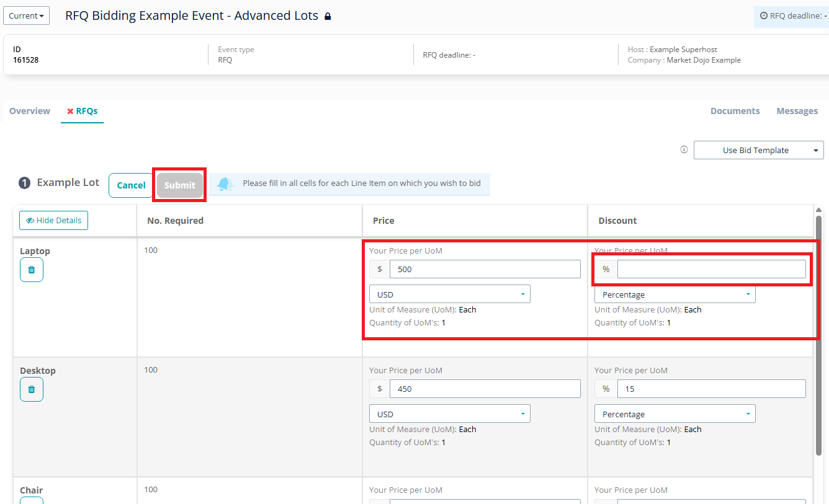The image size is (829, 504).
Task: Select the RFQs tab
Action: [x=82, y=111]
